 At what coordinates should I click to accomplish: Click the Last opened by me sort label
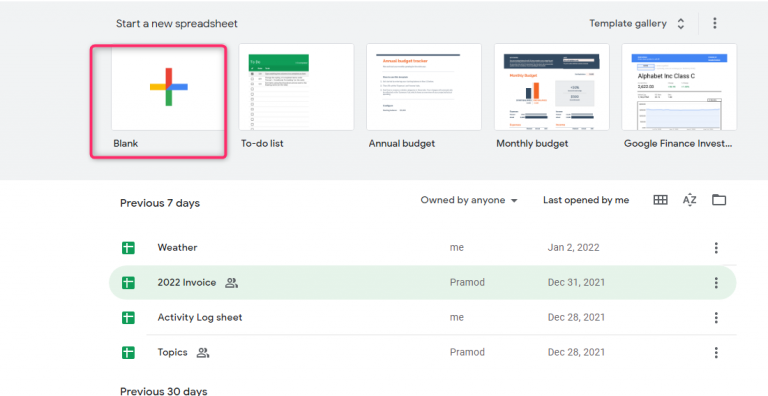pyautogui.click(x=586, y=200)
